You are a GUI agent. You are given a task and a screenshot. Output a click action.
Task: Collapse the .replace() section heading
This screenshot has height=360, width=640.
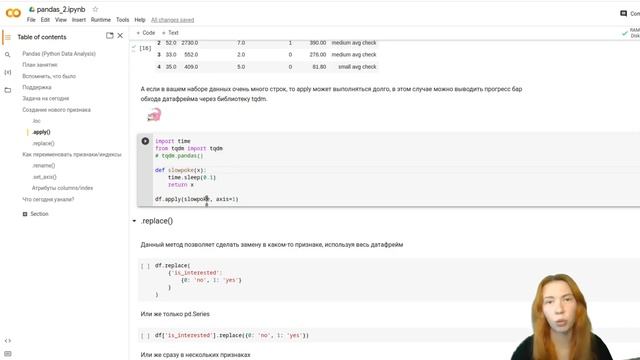tap(134, 221)
